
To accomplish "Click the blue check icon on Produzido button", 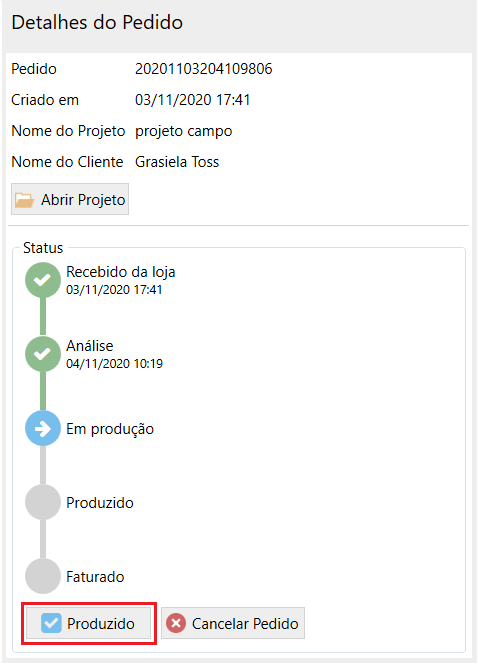I will tap(51, 623).
